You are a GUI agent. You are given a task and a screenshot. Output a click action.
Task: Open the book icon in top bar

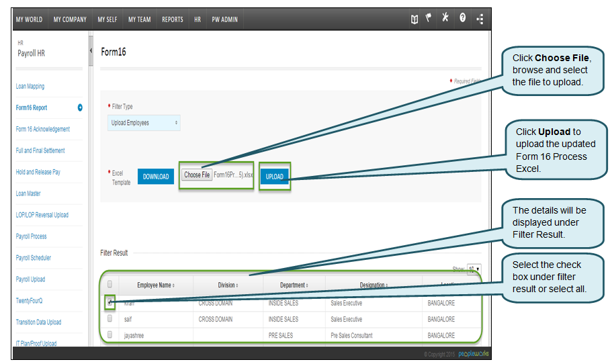coord(414,19)
